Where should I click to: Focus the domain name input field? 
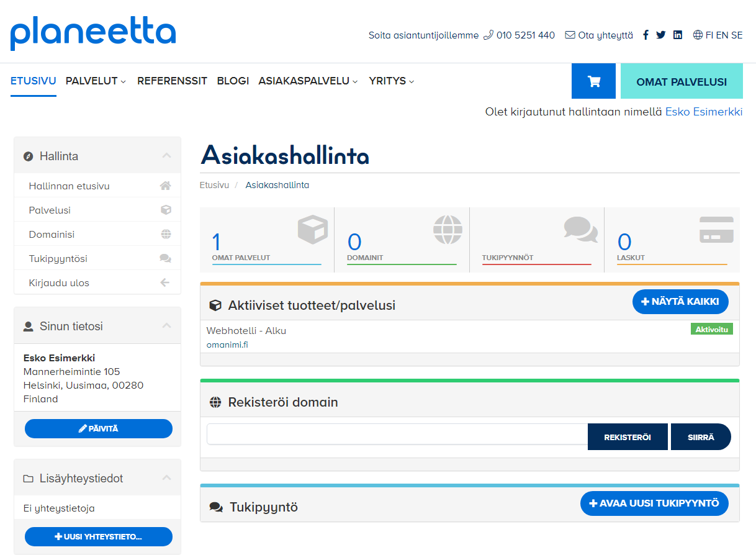(397, 435)
